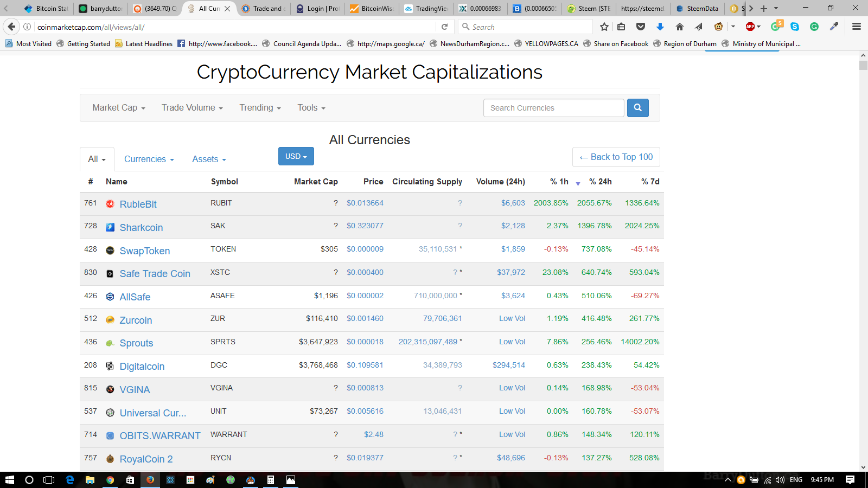
Task: Open Calculator from the taskbar
Action: 270,480
